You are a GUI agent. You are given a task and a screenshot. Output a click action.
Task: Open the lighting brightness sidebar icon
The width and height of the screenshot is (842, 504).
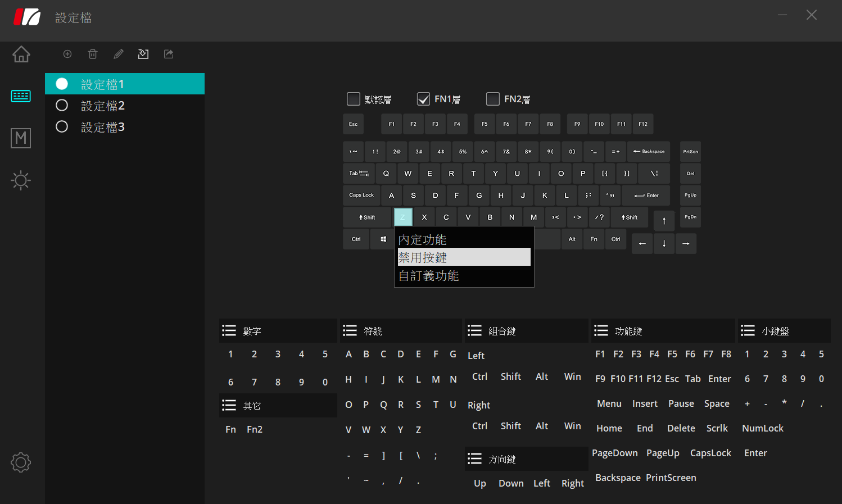(x=21, y=180)
